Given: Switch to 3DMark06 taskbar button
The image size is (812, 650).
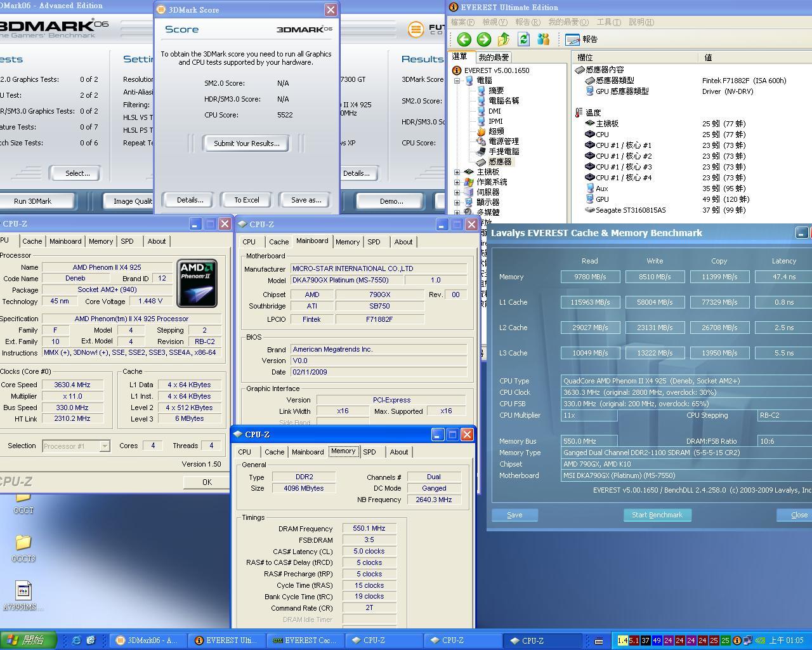Looking at the screenshot, I should [148, 640].
